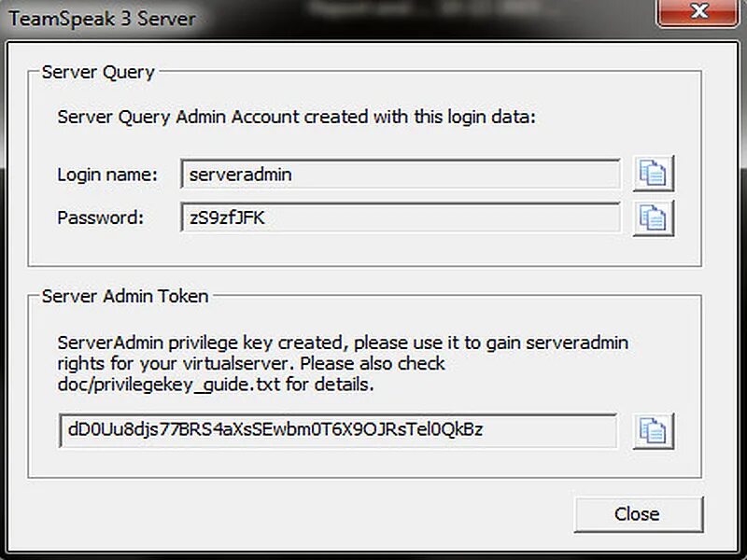Click the 'Password:' label

pyautogui.click(x=101, y=218)
